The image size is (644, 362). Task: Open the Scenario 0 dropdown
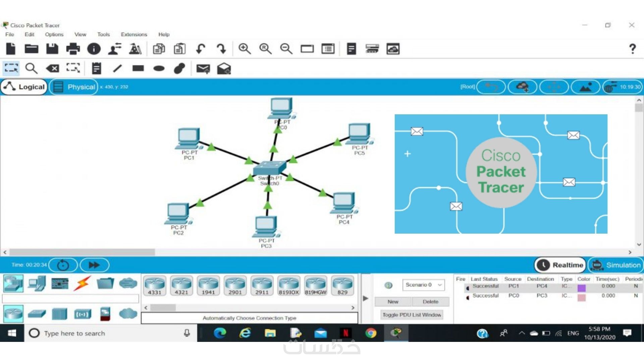coord(423,285)
